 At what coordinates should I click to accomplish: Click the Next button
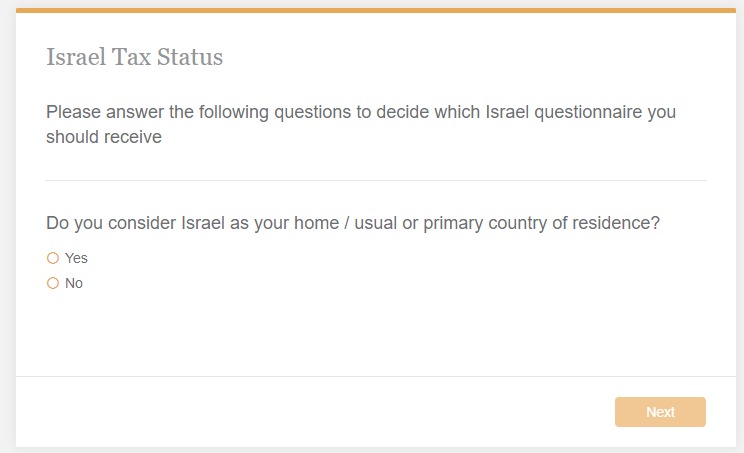pos(660,412)
